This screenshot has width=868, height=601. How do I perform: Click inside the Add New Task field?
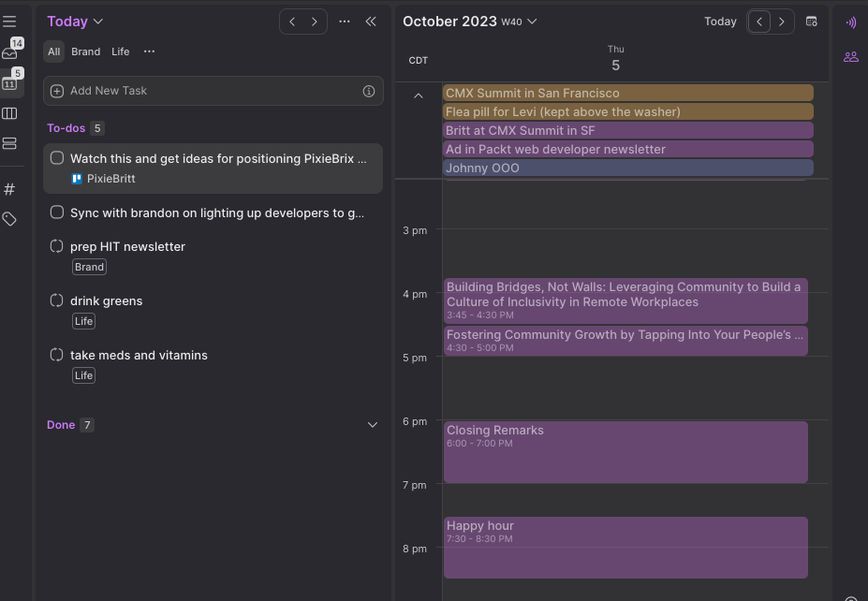click(x=187, y=91)
